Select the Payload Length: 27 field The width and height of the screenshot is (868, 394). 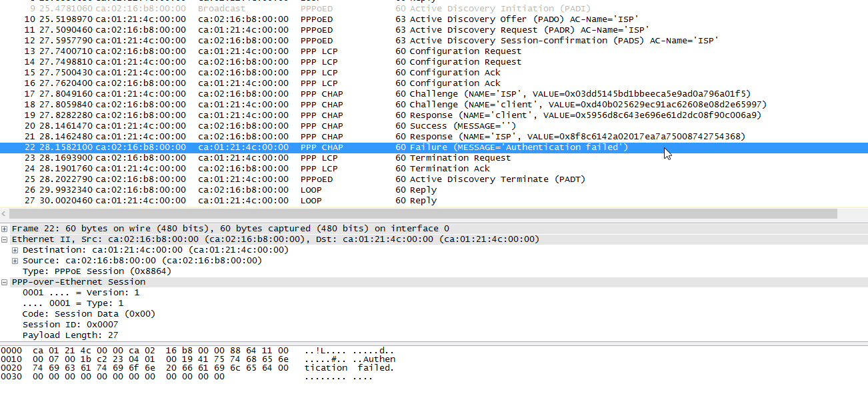point(70,335)
